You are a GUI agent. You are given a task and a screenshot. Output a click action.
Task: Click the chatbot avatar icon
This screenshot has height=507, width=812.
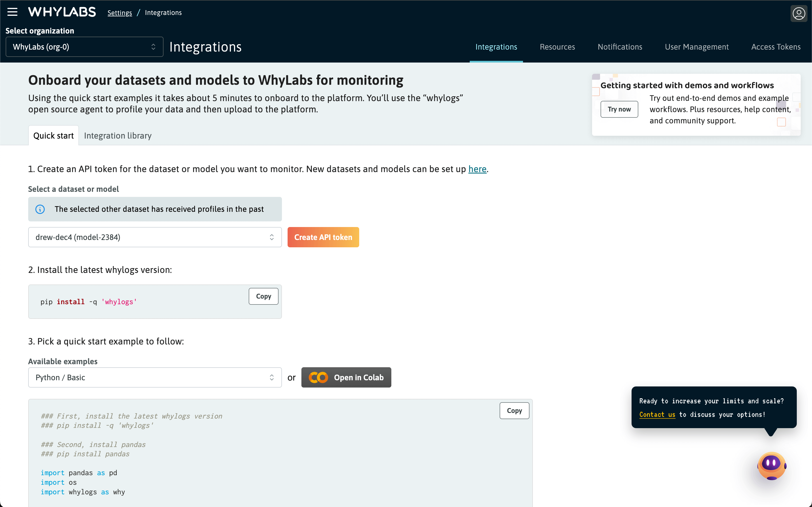tap(771, 465)
